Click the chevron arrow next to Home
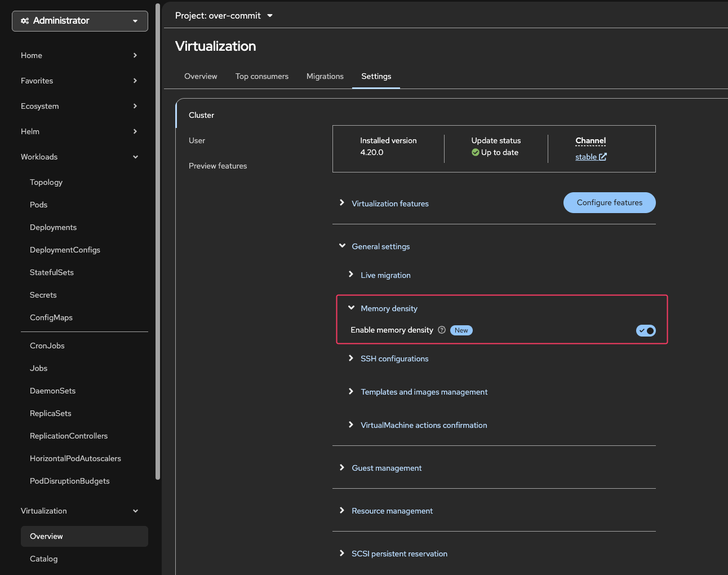Screen dimensions: 728x575 tap(135, 55)
